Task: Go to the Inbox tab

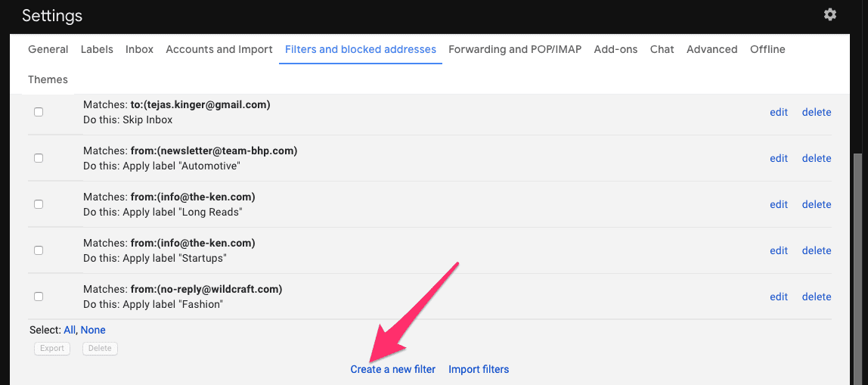Action: click(x=139, y=49)
